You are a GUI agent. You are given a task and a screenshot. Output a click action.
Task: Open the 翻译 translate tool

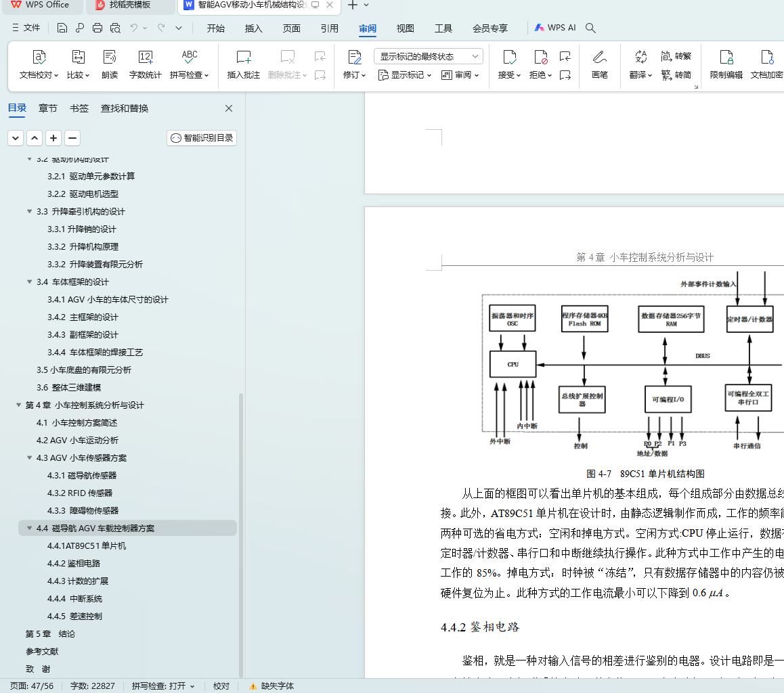tap(640, 64)
